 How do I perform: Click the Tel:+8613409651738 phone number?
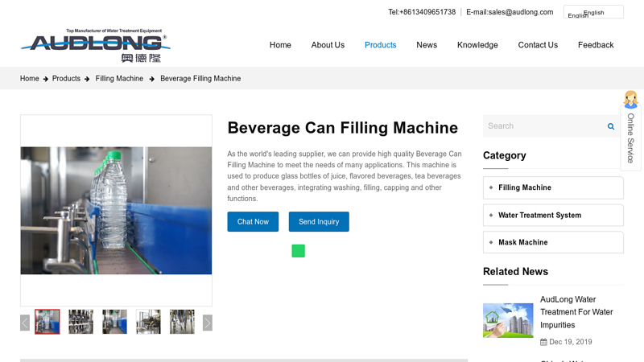(x=422, y=12)
